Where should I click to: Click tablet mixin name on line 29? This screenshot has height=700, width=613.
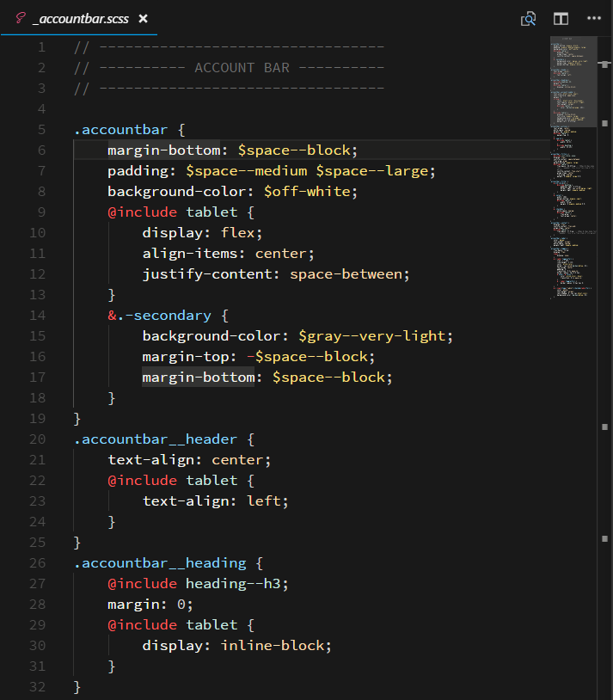[211, 625]
